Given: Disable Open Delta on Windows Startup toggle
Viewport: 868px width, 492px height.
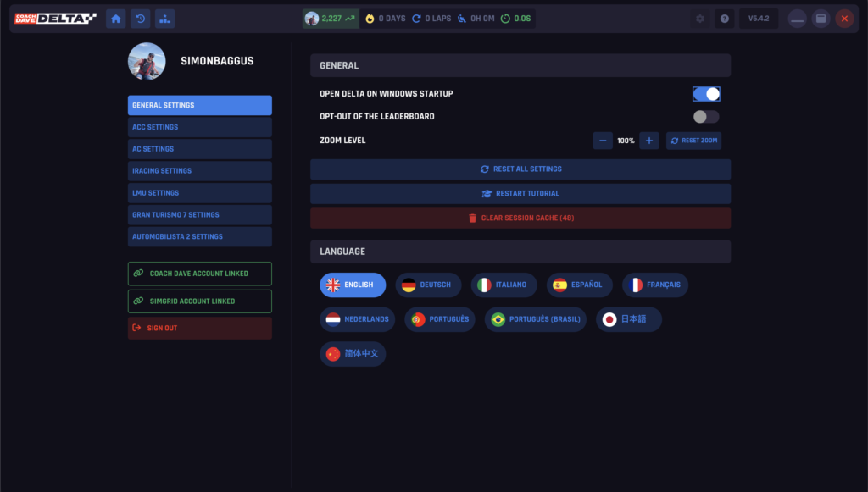Looking at the screenshot, I should (706, 94).
